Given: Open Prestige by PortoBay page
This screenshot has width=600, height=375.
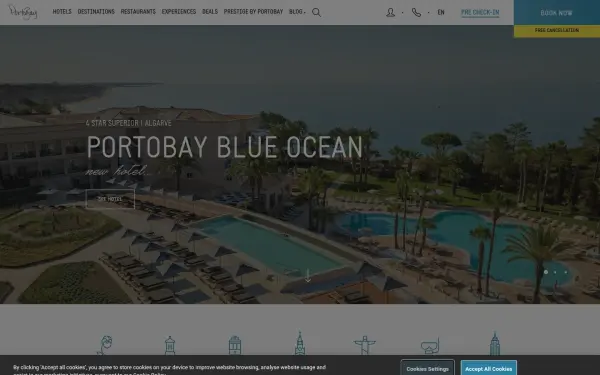Looking at the screenshot, I should pyautogui.click(x=253, y=12).
